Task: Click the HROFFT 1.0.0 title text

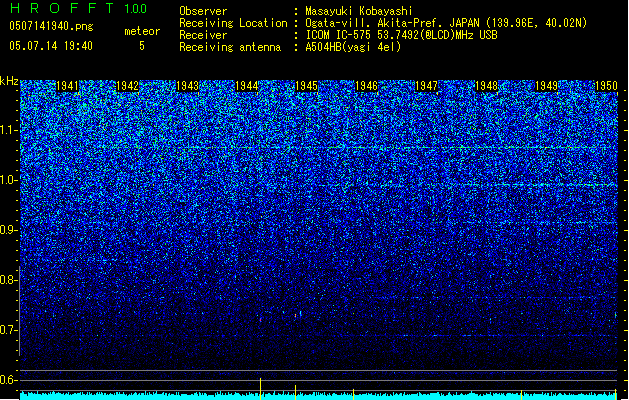Action: (78, 8)
